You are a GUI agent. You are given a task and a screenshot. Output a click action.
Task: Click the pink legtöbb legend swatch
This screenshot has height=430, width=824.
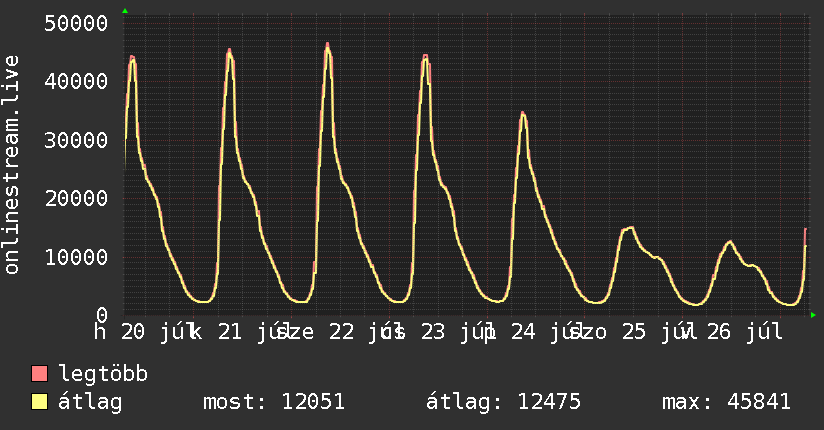tap(39, 373)
